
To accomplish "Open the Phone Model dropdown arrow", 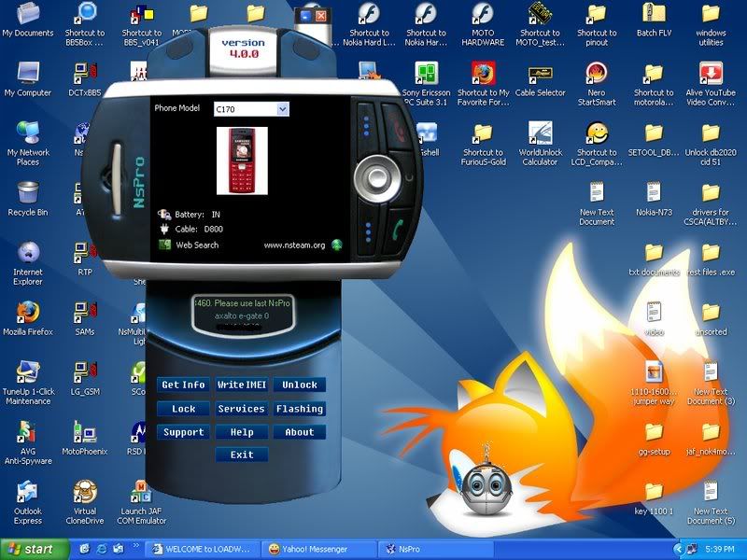I will point(283,109).
